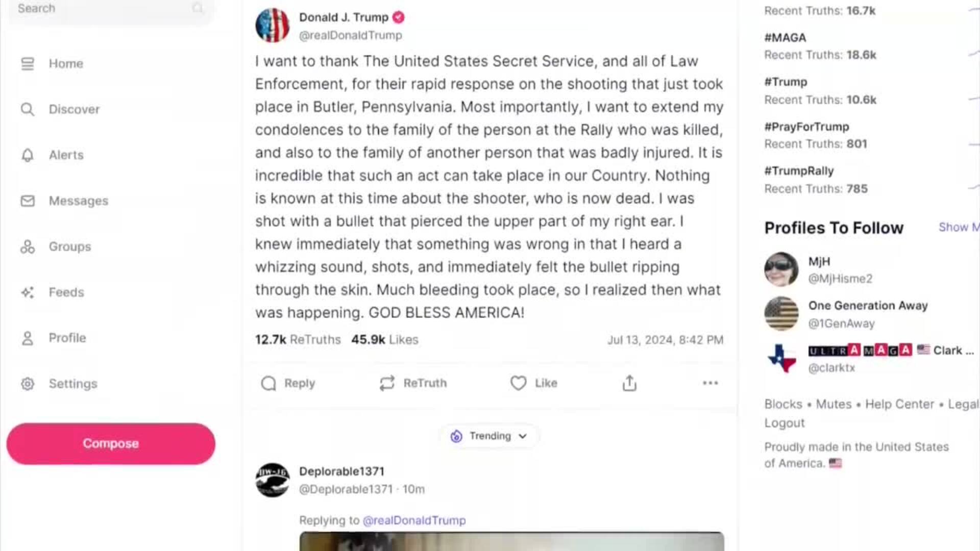Go to Discover in sidebar
This screenshot has height=551, width=980.
point(74,109)
